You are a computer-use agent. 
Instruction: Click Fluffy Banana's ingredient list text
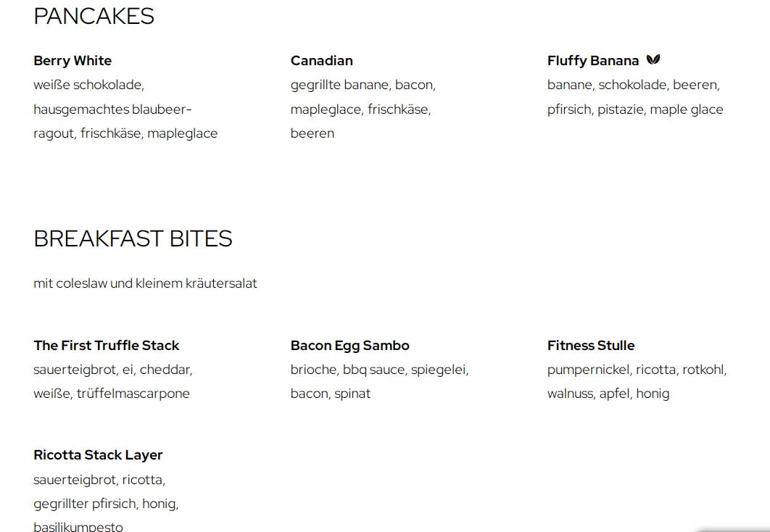pyautogui.click(x=635, y=97)
